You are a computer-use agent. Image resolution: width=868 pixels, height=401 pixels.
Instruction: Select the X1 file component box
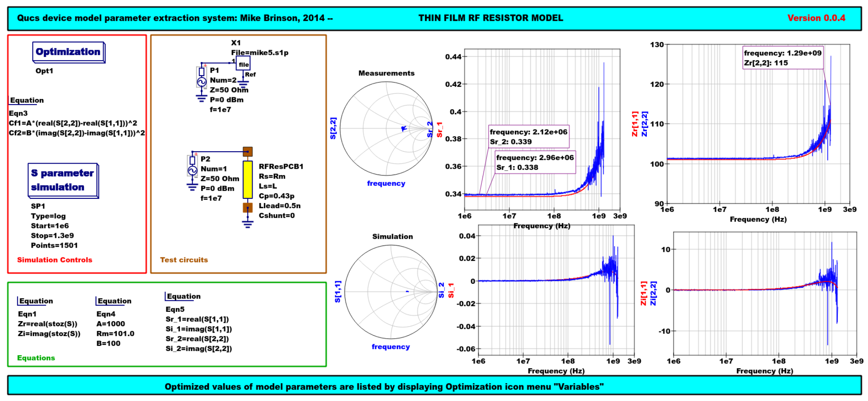244,64
